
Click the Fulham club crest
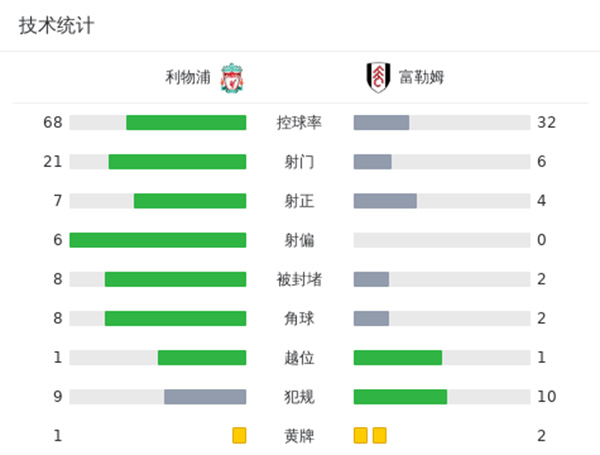374,77
